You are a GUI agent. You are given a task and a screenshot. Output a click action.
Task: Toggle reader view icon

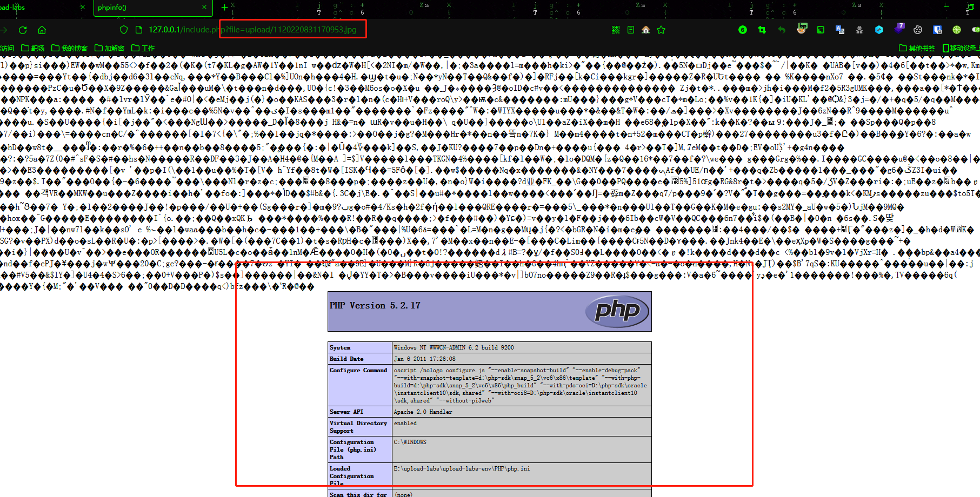click(x=631, y=30)
